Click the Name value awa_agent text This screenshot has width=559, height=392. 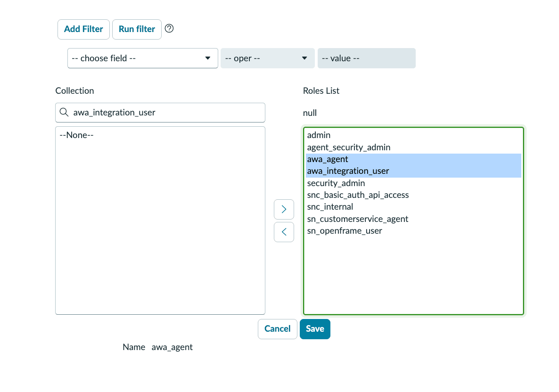pos(172,347)
